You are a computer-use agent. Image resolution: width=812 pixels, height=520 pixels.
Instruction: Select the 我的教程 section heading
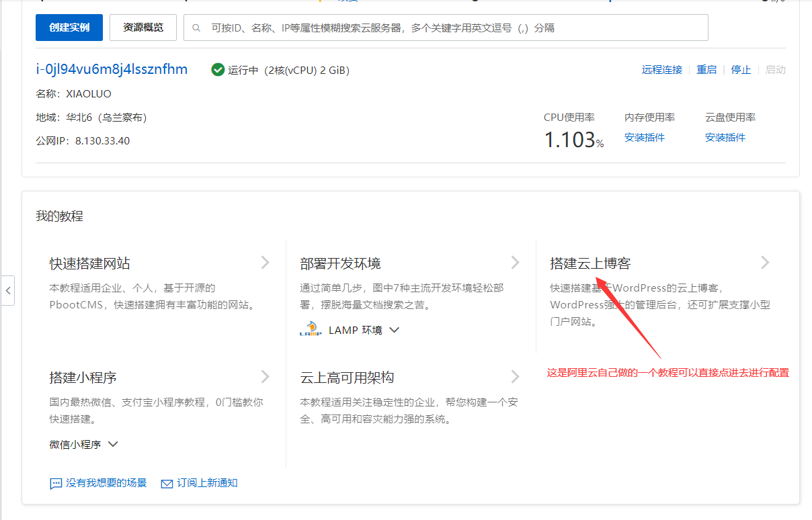(59, 216)
